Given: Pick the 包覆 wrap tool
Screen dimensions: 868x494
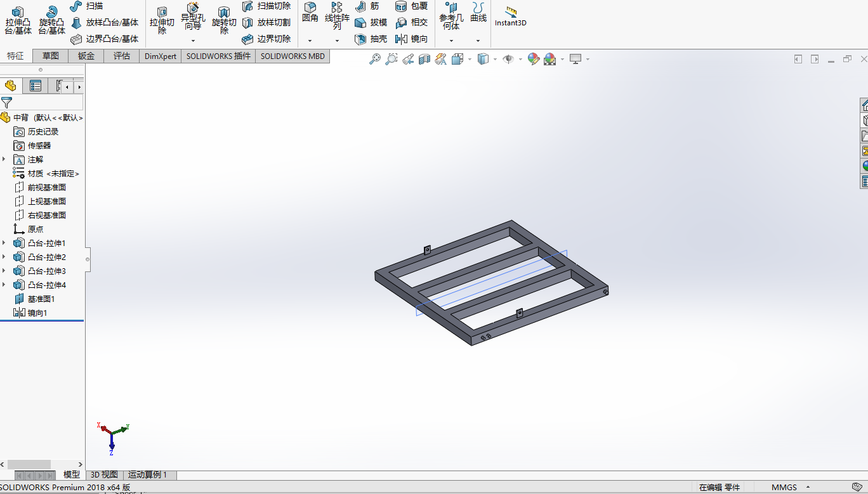Looking at the screenshot, I should pos(411,6).
